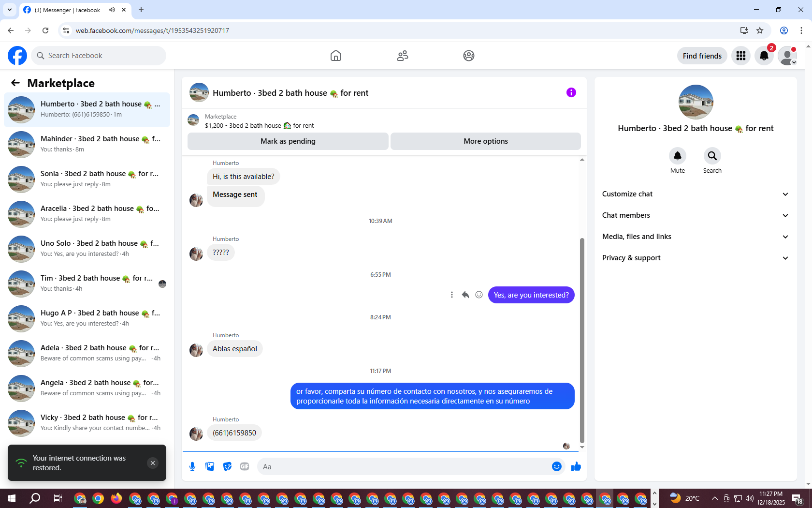
Task: Open Task View on the taskbar
Action: 58,498
